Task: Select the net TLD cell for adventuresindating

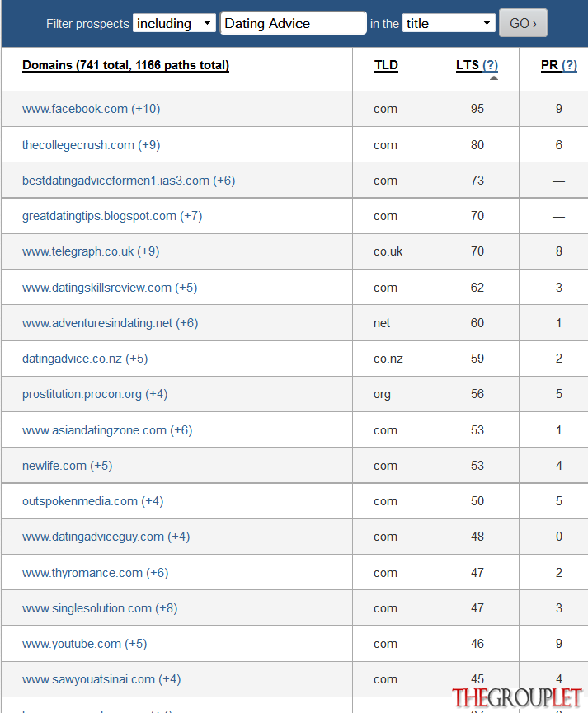Action: [382, 323]
